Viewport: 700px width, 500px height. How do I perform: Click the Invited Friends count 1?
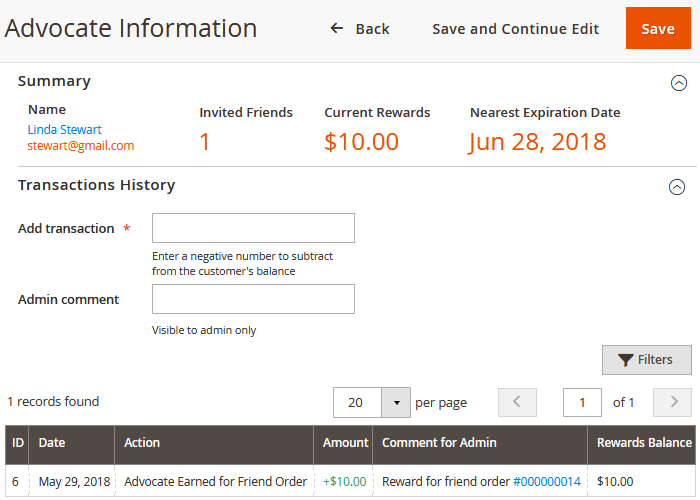point(204,142)
